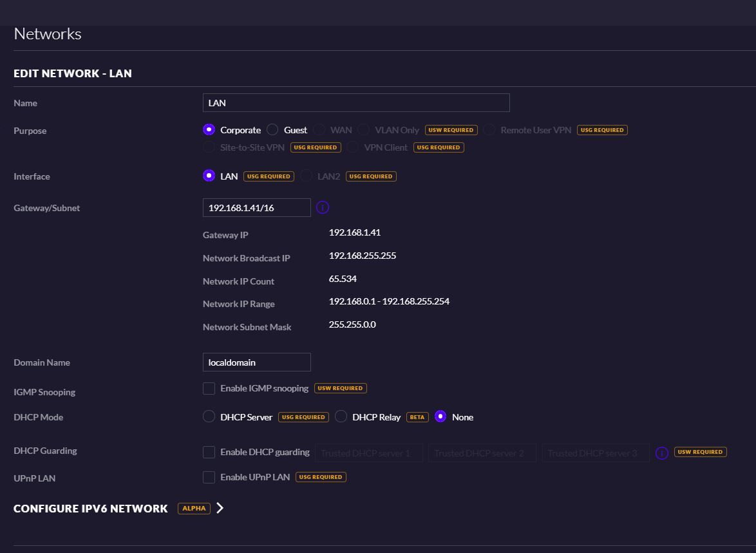Choose the LAN interface radio button
756x553 pixels.
(209, 176)
